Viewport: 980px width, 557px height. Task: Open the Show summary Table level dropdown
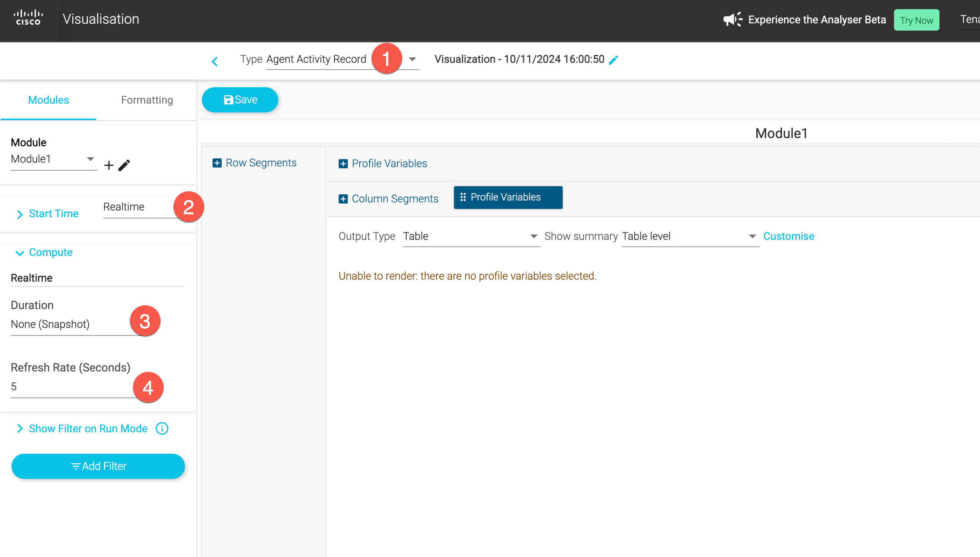pos(752,236)
